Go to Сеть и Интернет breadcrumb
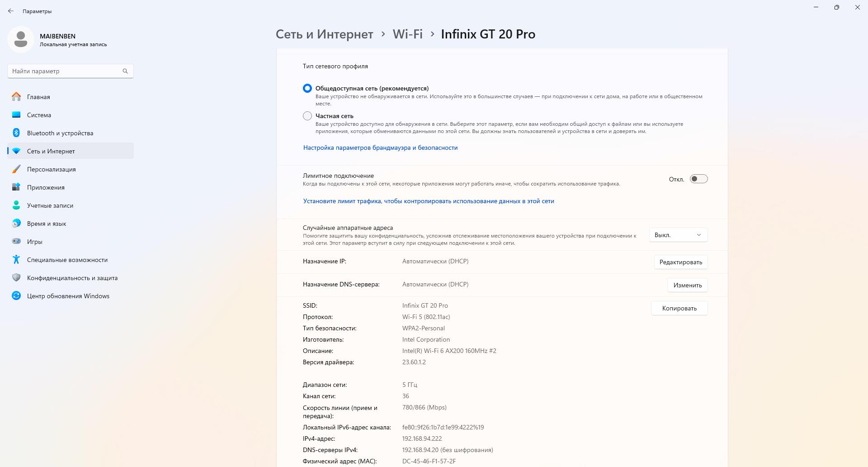The width and height of the screenshot is (868, 467). (325, 34)
